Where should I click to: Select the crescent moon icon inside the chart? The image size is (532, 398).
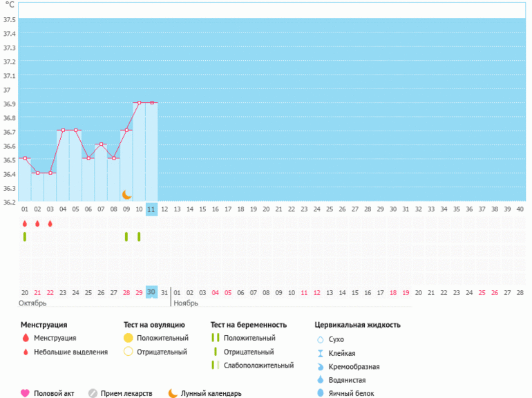(x=126, y=195)
